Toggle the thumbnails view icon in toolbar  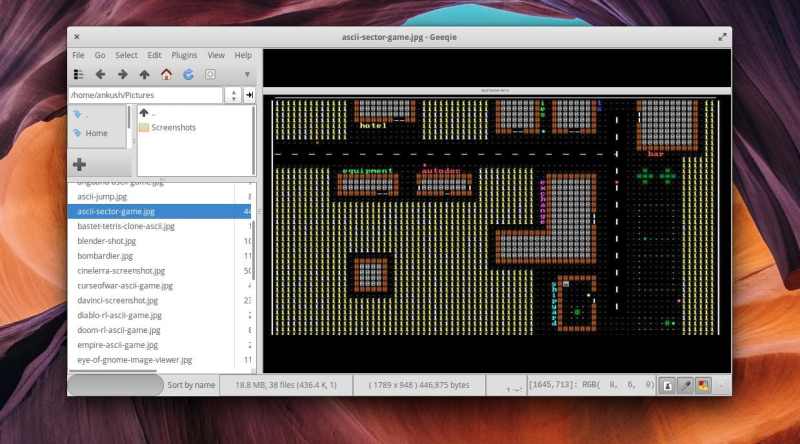pyautogui.click(x=78, y=74)
